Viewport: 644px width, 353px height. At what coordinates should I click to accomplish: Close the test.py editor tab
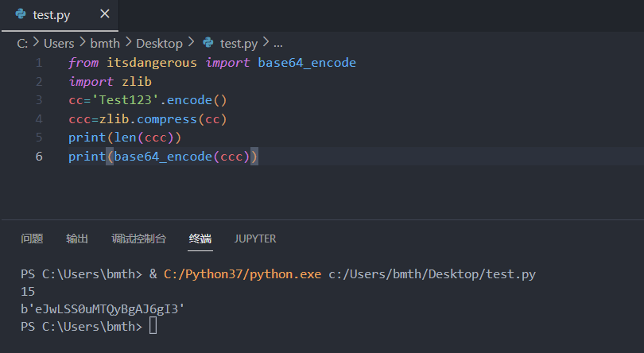tap(105, 14)
